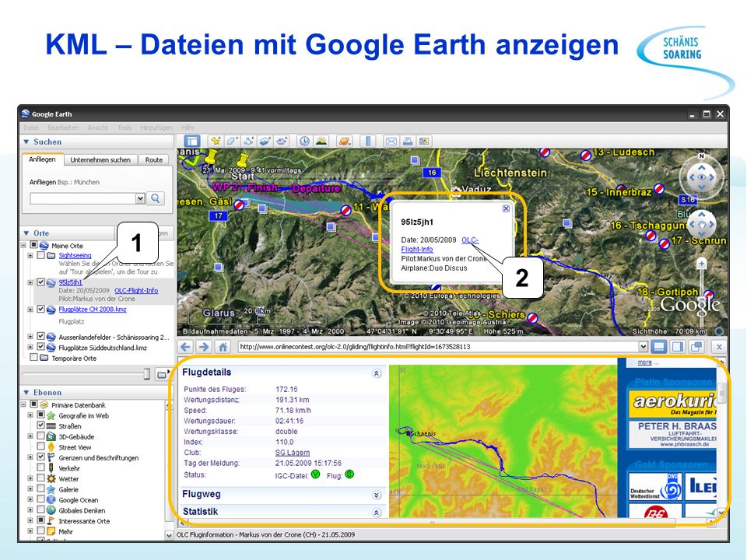Image resolution: width=747 pixels, height=560 pixels.
Task: Collapse the Suchen panel
Action: coord(26,142)
